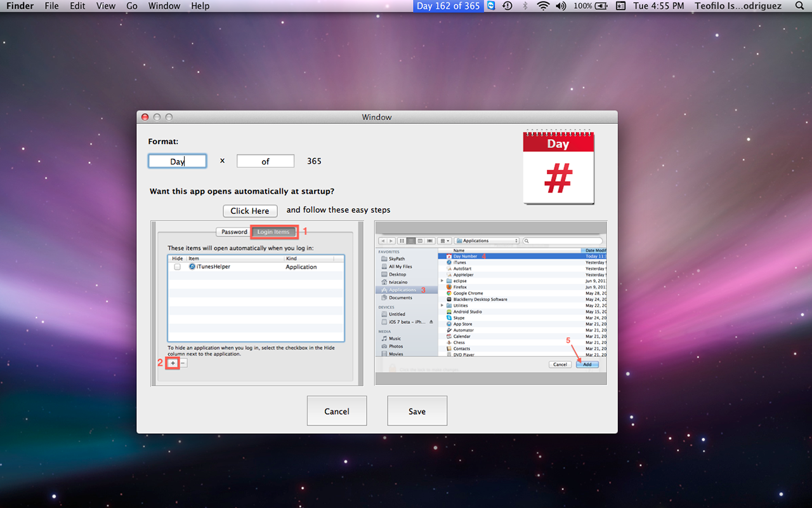Click the large Day Number calendar icon
Viewport: 812px width, 508px height.
point(558,168)
